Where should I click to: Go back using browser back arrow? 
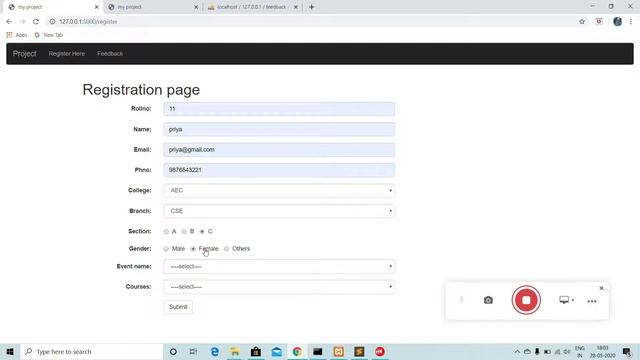pos(9,22)
